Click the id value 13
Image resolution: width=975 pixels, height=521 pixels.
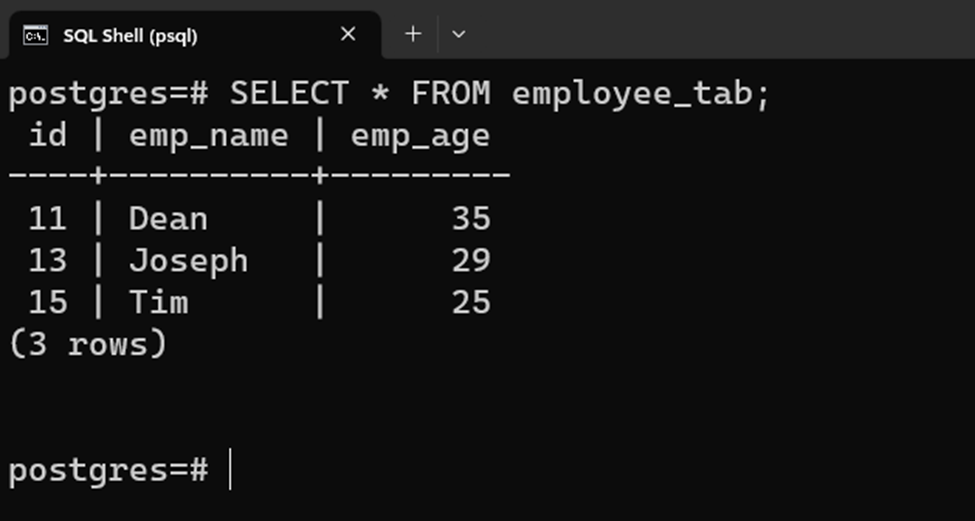point(48,261)
